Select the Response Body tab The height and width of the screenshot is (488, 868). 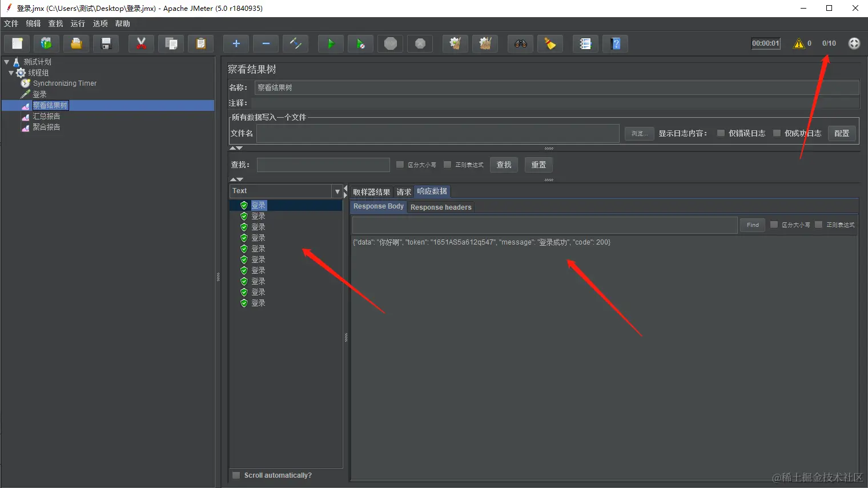pos(379,206)
